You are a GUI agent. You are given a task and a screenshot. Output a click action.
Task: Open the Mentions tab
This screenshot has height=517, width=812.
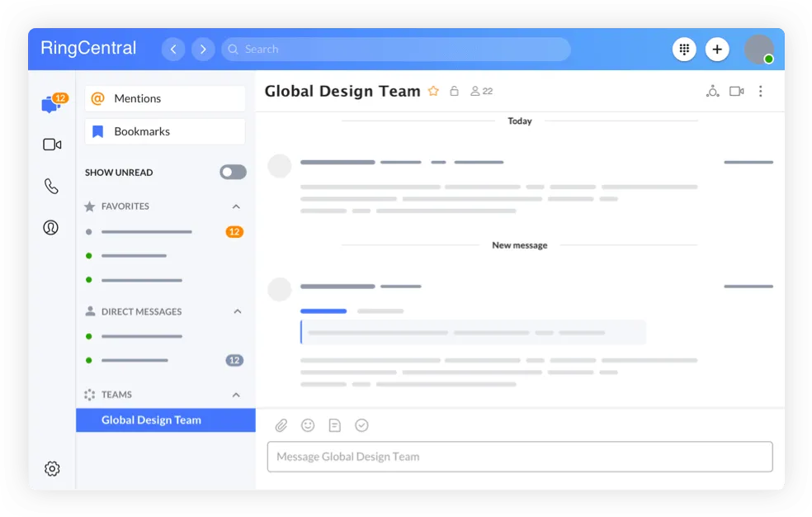point(165,98)
